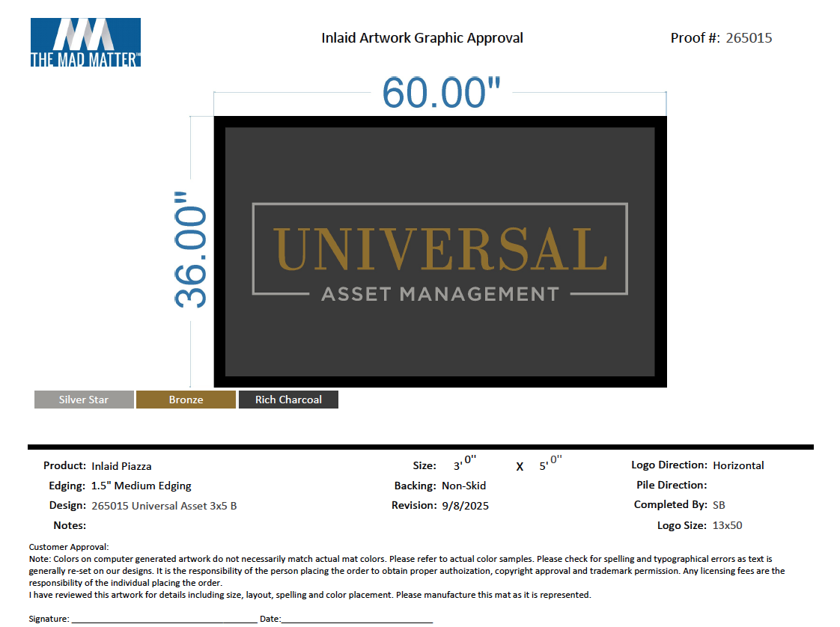Screen dimensions: 840x627
Task: Click the Revision label
Action: [x=414, y=506]
